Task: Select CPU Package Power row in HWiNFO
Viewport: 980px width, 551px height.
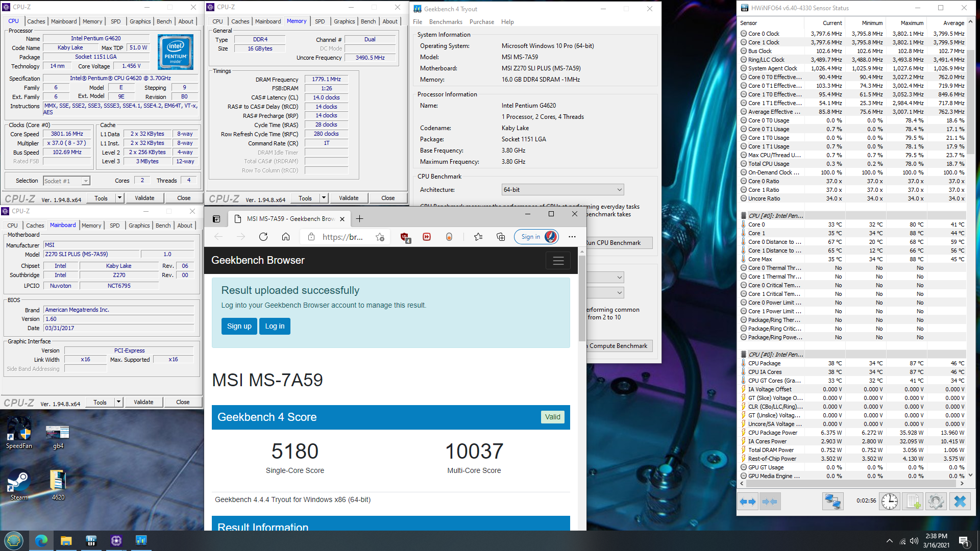Action: (x=852, y=433)
